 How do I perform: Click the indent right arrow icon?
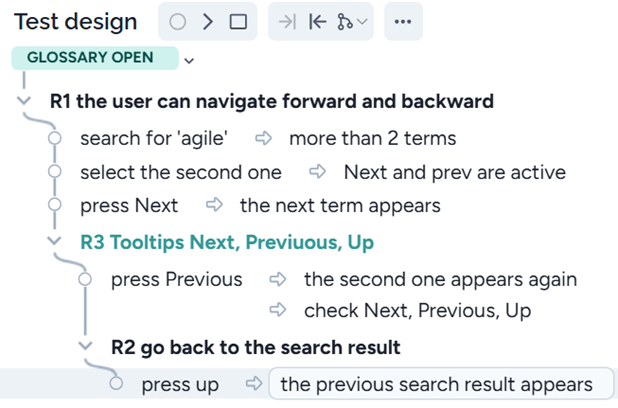tap(287, 22)
